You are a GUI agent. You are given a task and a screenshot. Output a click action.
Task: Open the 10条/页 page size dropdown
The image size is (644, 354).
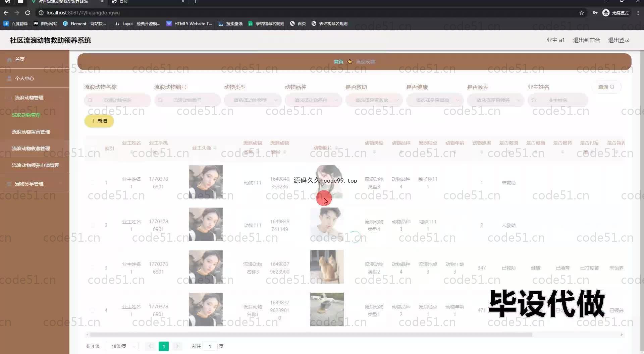click(x=122, y=346)
